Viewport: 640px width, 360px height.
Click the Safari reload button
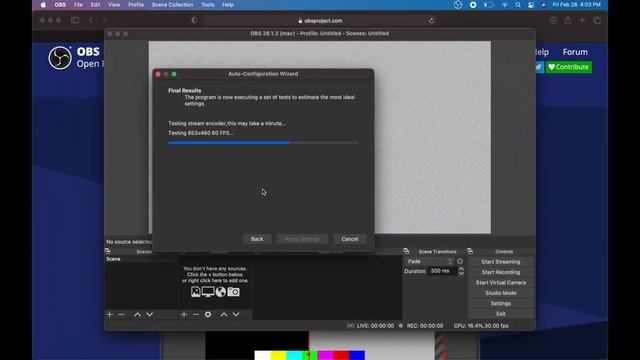431,21
